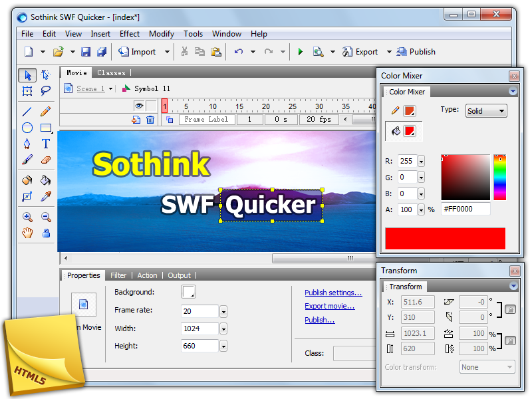Screen dimensions: 532x399
Task: Select the Lasso tool
Action: pyautogui.click(x=46, y=90)
